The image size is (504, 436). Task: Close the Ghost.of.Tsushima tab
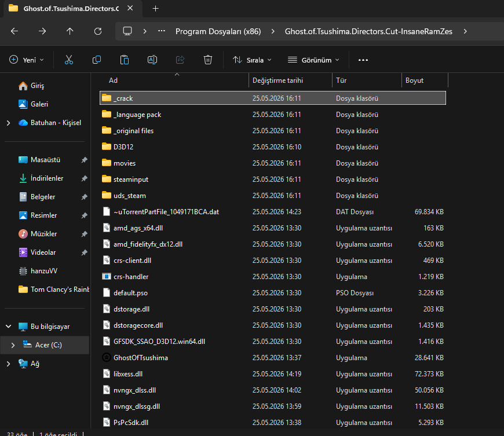[x=130, y=8]
